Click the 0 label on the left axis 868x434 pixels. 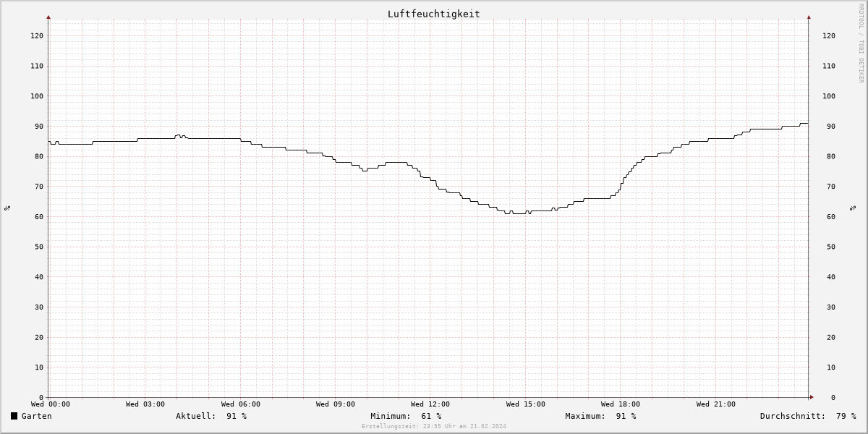pos(41,397)
